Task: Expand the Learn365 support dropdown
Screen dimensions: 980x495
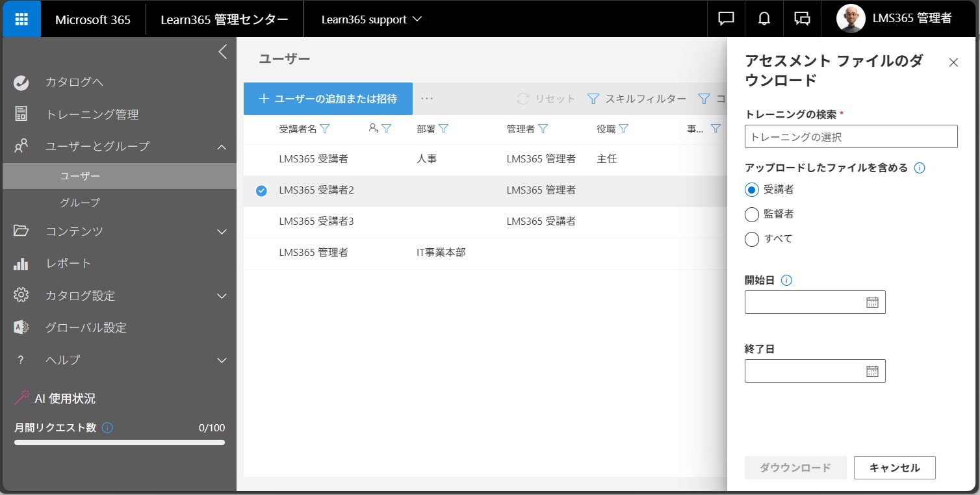Action: [372, 19]
